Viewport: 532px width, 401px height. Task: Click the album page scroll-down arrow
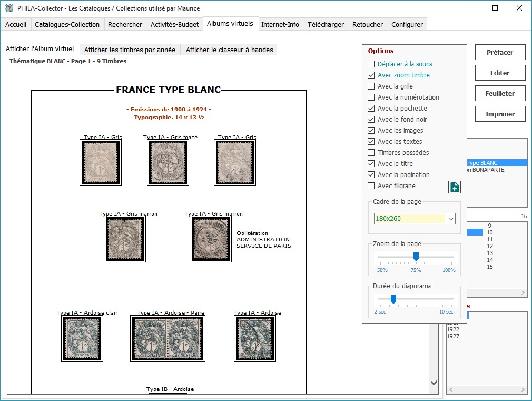coord(434,383)
